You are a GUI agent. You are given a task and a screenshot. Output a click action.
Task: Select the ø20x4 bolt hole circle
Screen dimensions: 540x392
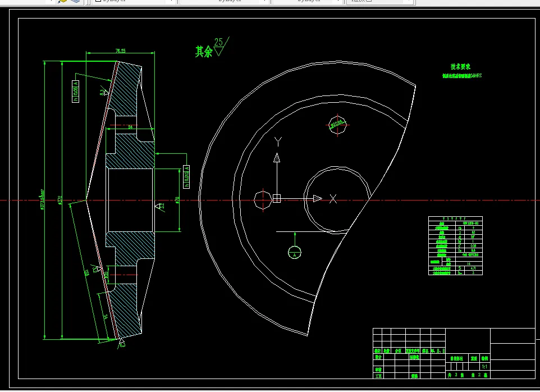[337, 125]
